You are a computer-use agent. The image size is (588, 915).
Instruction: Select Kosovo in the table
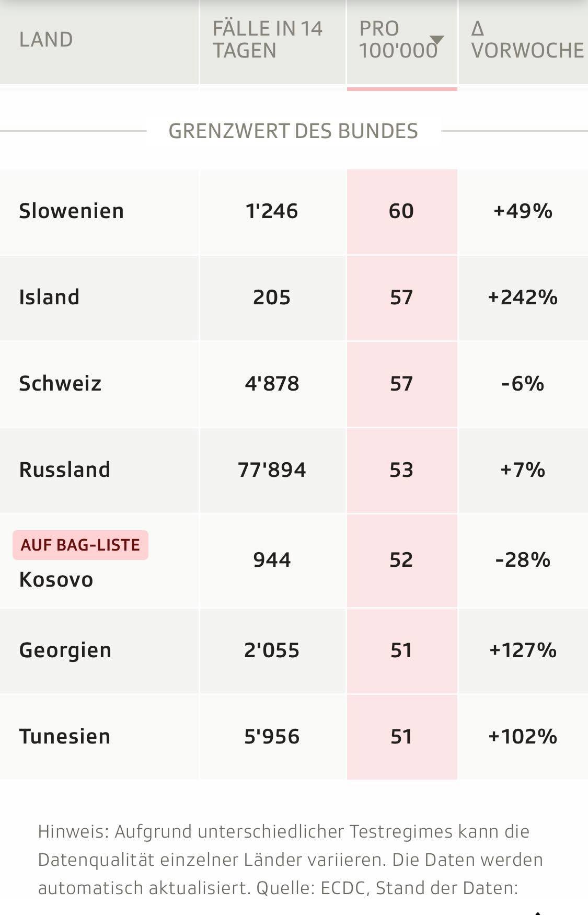tap(56, 580)
